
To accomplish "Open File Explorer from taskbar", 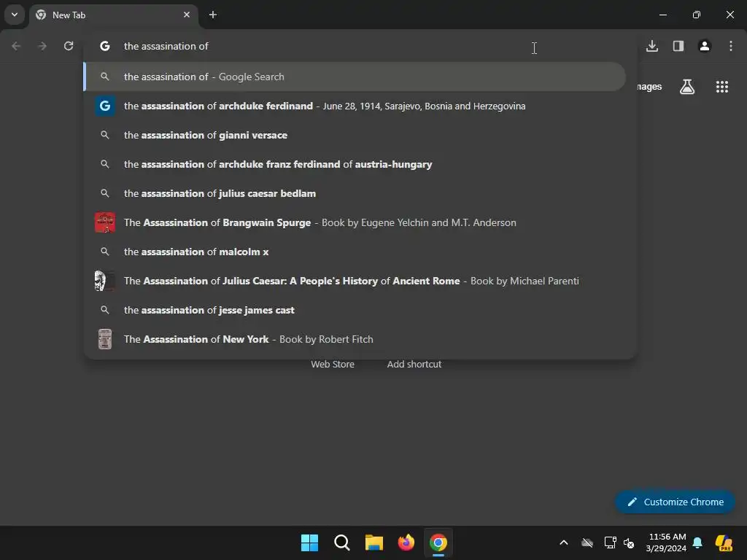I will coord(374,542).
